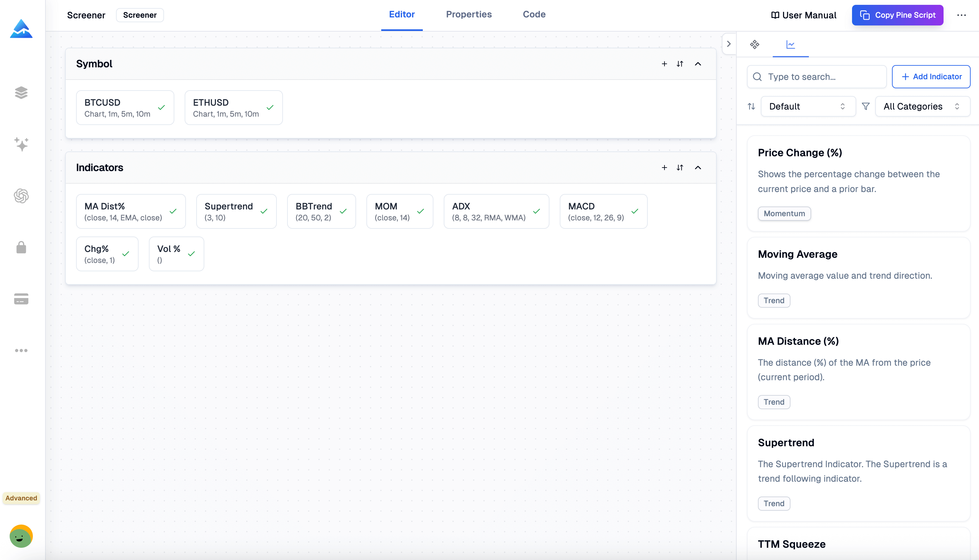Toggle the MACD indicator checkmark

635,212
